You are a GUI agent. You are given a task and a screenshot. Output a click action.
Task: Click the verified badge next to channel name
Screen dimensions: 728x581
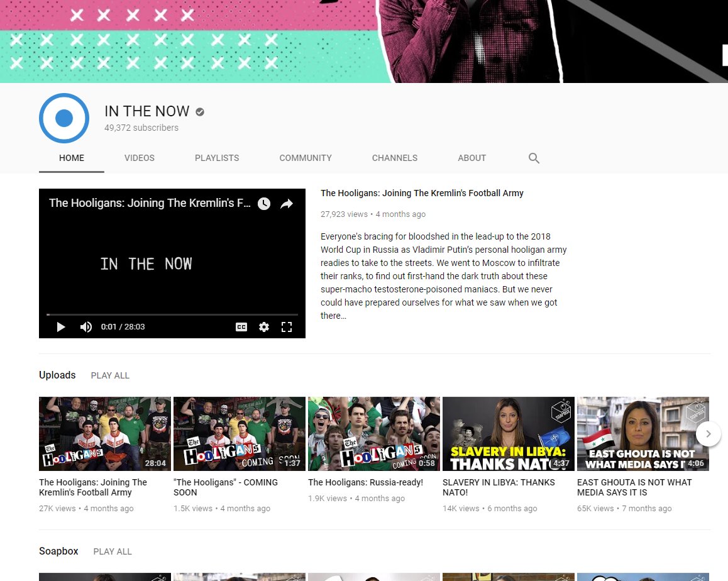click(200, 111)
